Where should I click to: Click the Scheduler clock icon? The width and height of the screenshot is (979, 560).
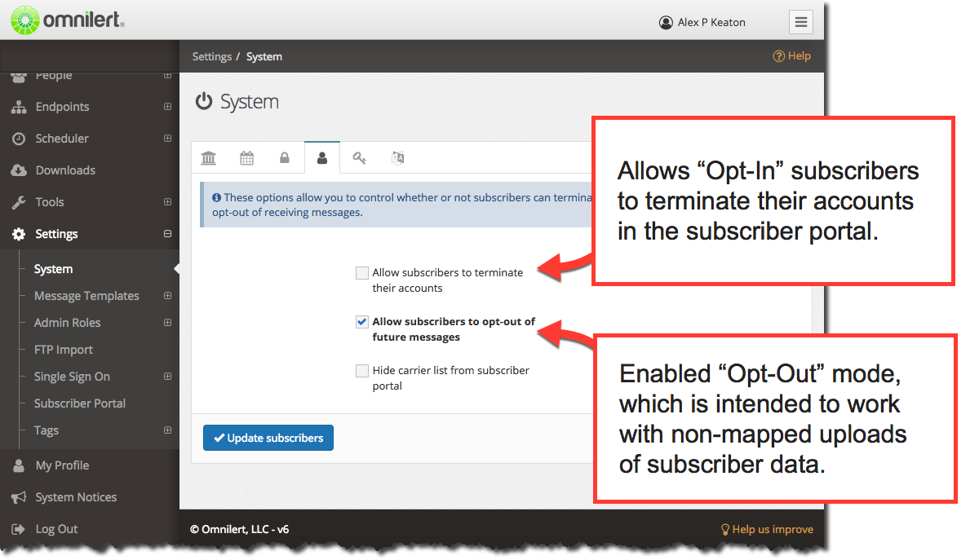19,139
